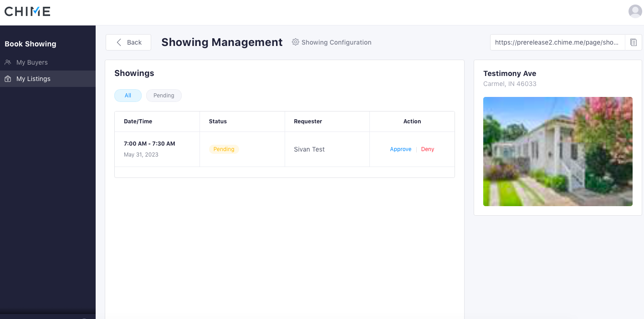Copy the showing link with the copy icon
The width and height of the screenshot is (644, 319).
(633, 42)
